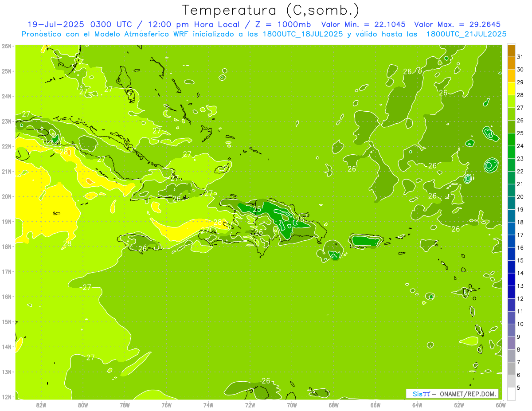Click the longitude axis label "70W"
532x411 pixels.
292,405
